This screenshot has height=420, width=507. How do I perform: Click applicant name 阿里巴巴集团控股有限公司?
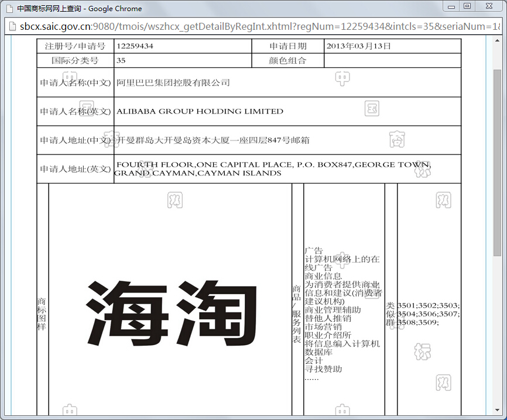coord(173,82)
